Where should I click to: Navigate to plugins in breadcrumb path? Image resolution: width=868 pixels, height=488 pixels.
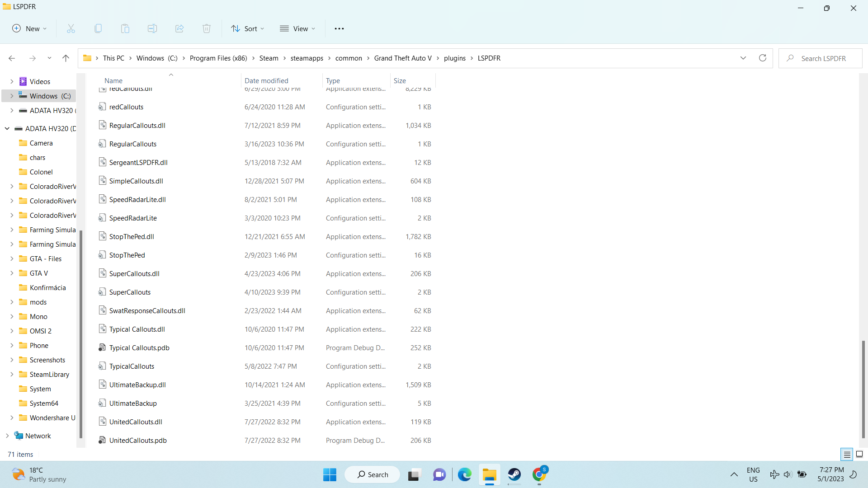[x=454, y=58]
